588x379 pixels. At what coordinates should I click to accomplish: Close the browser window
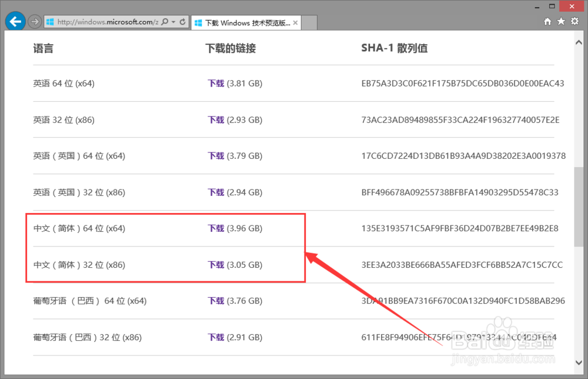pyautogui.click(x=572, y=6)
